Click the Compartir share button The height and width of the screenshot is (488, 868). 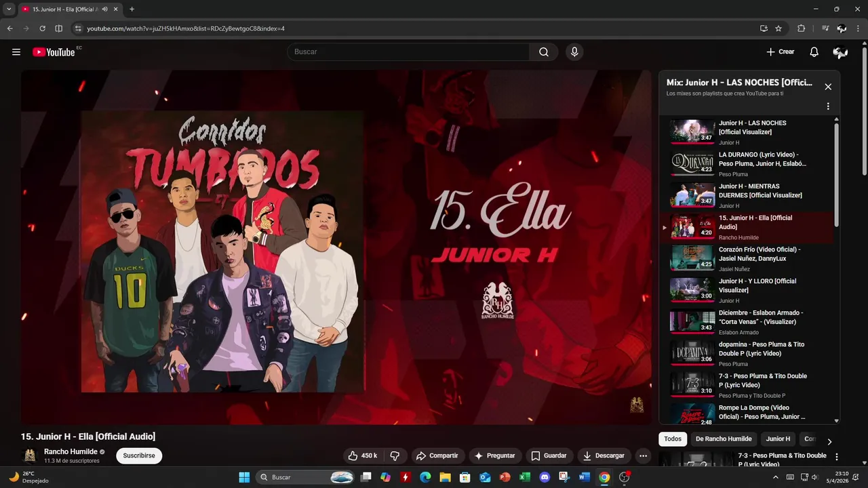point(437,455)
